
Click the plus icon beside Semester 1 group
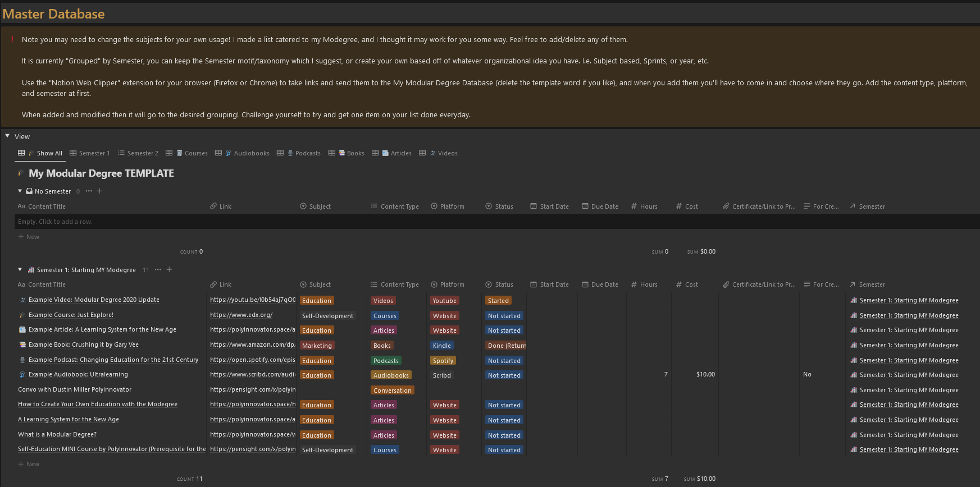(169, 270)
